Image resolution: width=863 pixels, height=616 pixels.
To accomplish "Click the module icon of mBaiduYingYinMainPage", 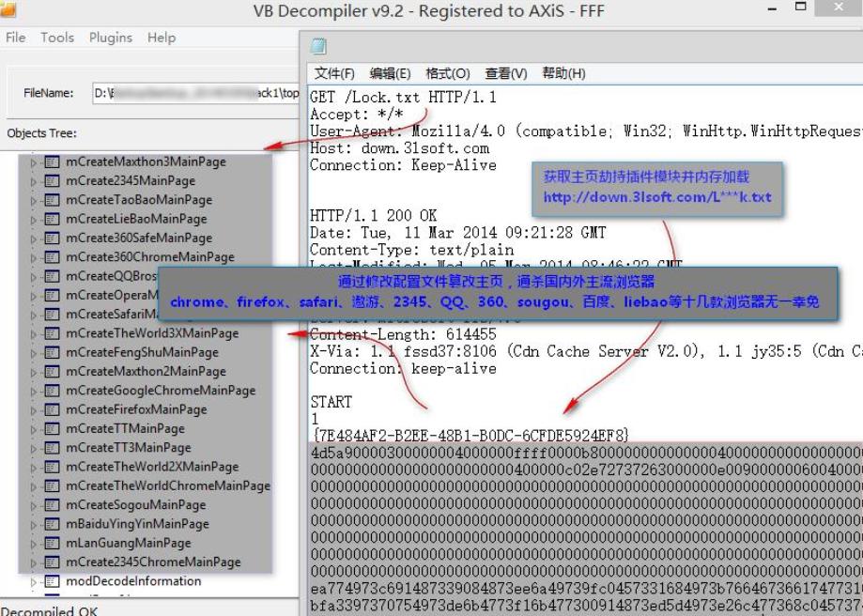I will [x=52, y=524].
